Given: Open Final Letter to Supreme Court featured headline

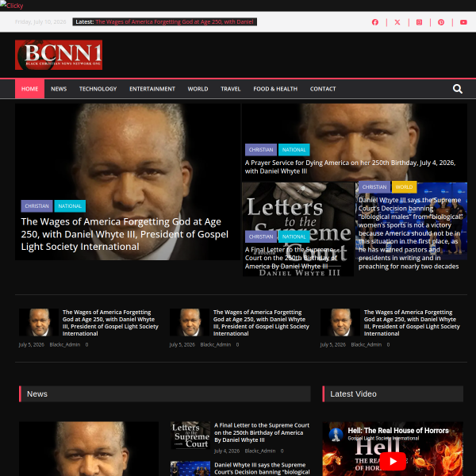Looking at the screenshot, I should [291, 258].
